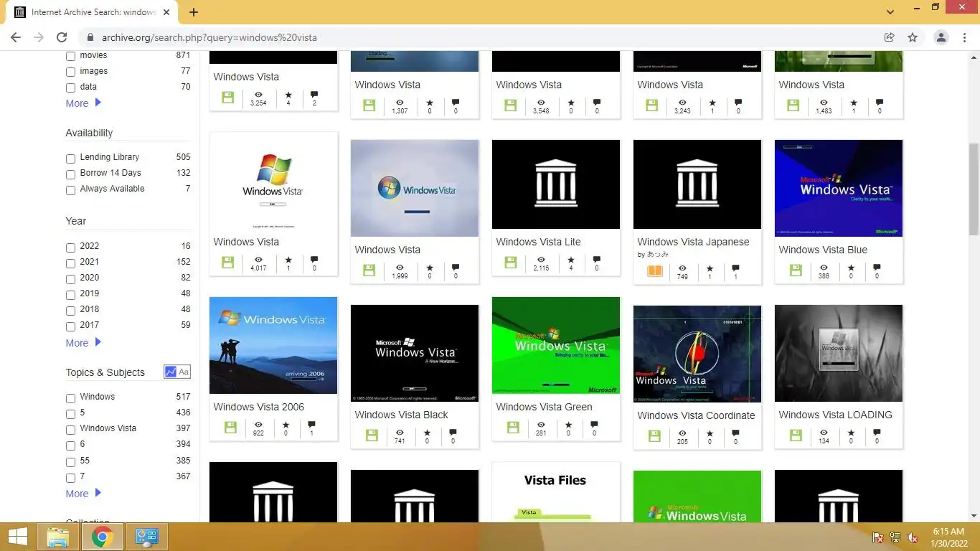
Task: Check the movies media type filter
Action: [x=70, y=56]
